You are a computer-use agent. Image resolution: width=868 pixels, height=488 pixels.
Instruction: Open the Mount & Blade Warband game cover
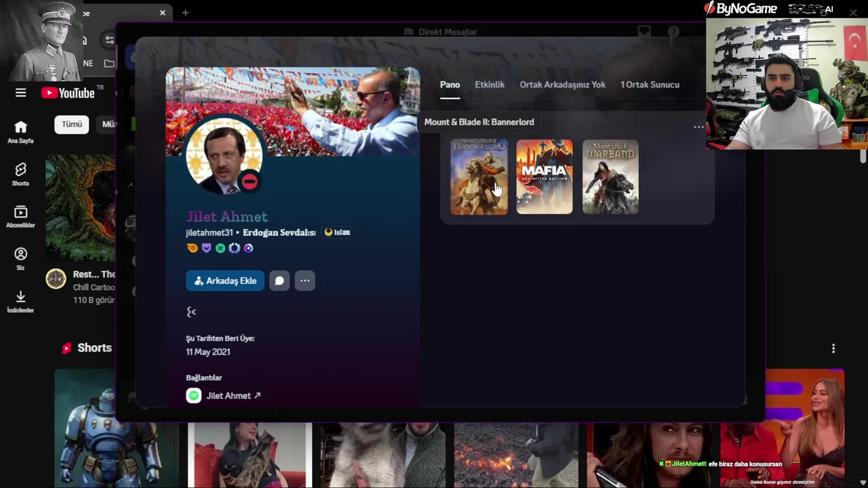click(x=610, y=177)
